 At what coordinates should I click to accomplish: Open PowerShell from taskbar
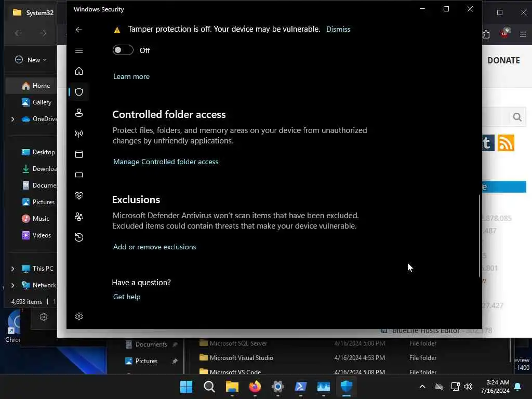301,387
